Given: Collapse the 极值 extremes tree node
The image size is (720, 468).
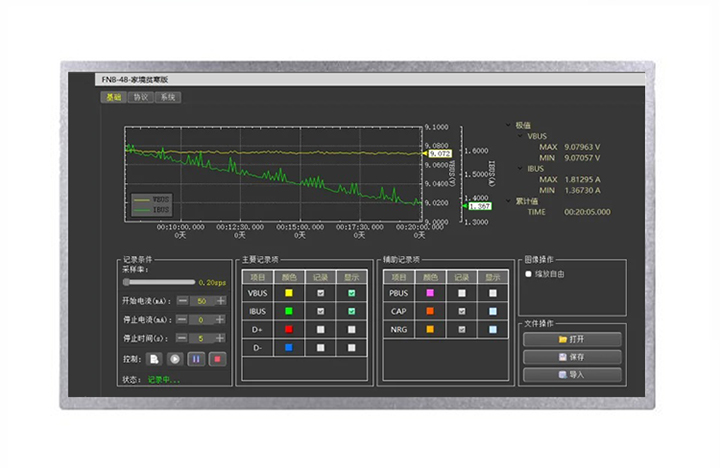Looking at the screenshot, I should pyautogui.click(x=509, y=125).
